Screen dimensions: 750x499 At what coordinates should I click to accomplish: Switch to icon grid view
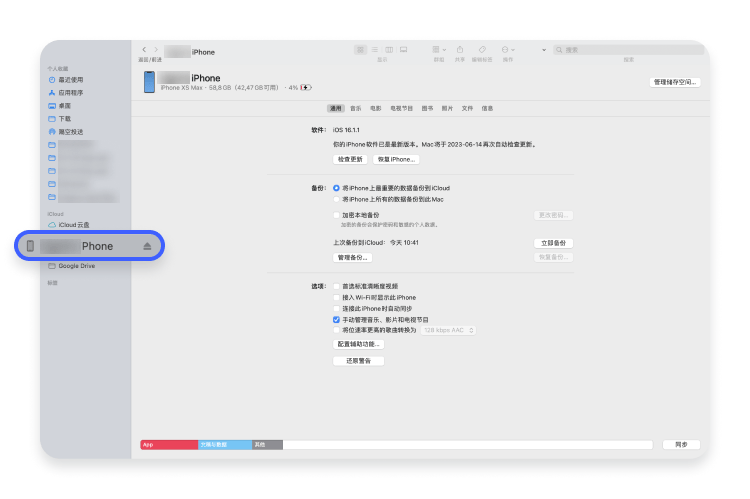(360, 50)
